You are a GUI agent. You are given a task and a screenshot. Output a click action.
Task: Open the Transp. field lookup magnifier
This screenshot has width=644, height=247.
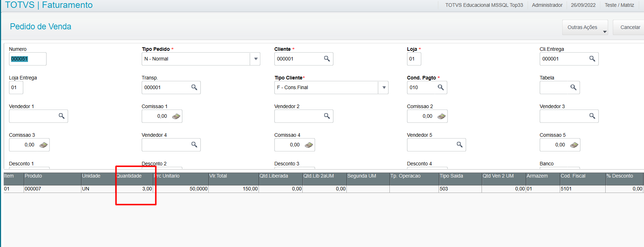point(194,87)
